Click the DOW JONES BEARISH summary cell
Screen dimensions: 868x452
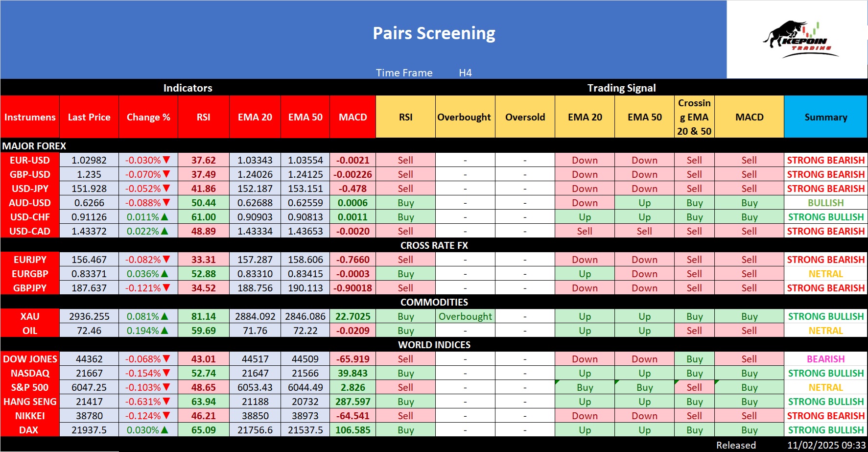point(825,359)
